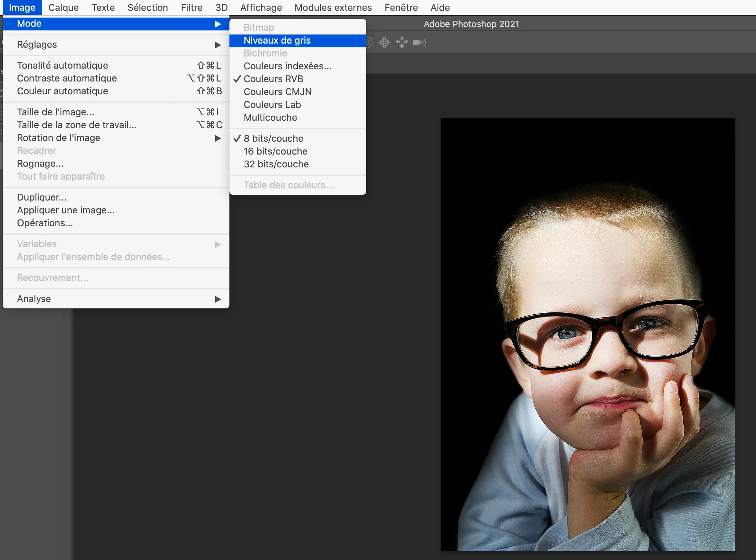Choose Niveaux de gris mode
The image size is (756, 560).
point(277,40)
